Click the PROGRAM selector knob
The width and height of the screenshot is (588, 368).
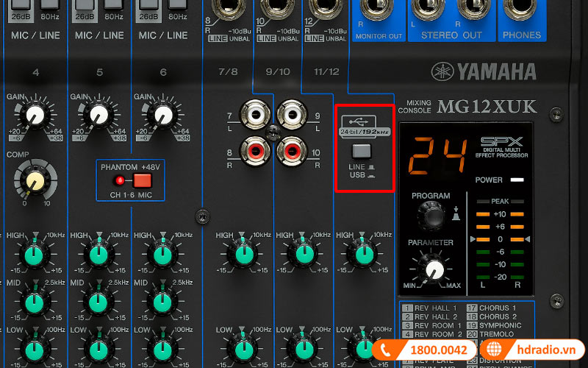[432, 215]
